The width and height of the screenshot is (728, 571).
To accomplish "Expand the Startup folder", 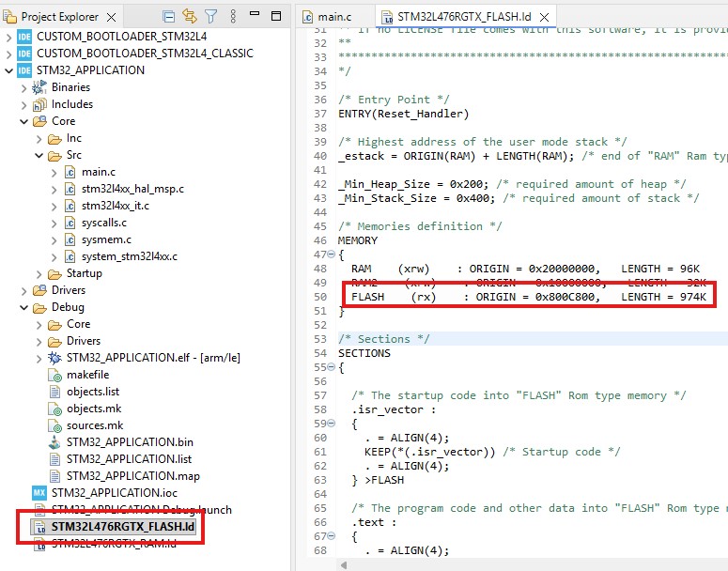I will tap(39, 274).
